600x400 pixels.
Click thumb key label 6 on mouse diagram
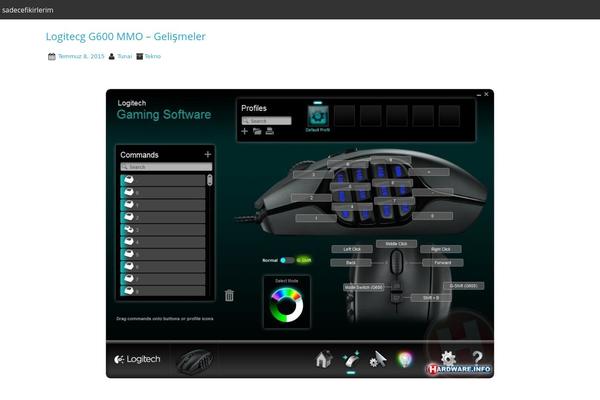point(347,164)
